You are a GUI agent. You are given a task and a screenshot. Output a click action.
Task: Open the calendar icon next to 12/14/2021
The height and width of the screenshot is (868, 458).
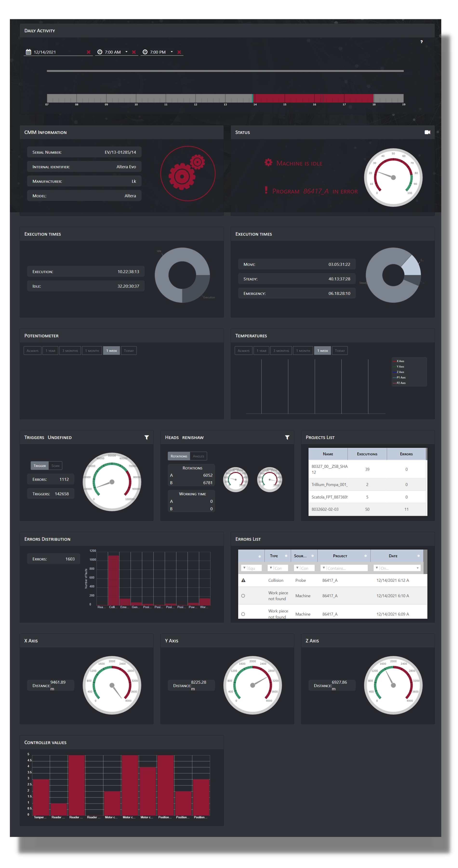tap(28, 52)
